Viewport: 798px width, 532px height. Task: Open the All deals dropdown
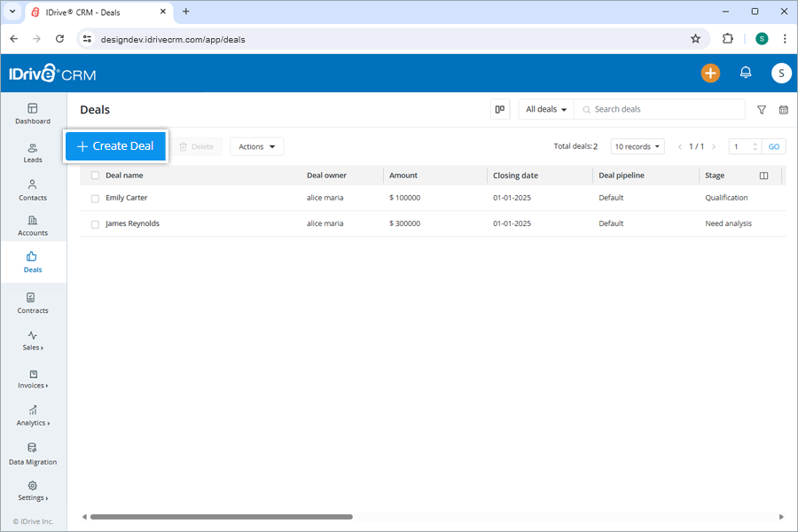[x=545, y=108]
